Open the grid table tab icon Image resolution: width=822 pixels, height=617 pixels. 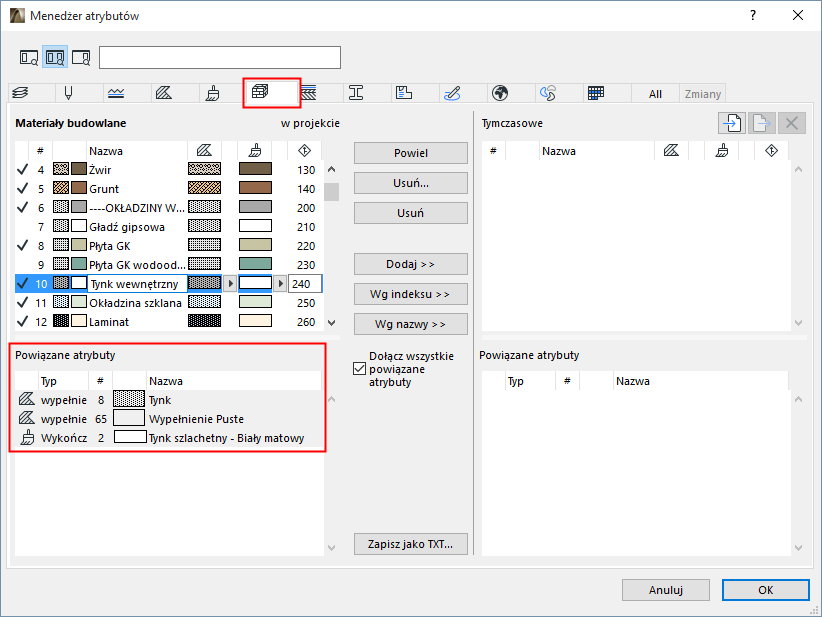coord(596,93)
